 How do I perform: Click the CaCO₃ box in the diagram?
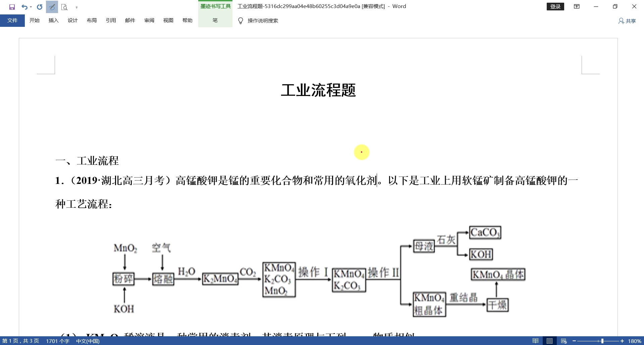click(485, 232)
